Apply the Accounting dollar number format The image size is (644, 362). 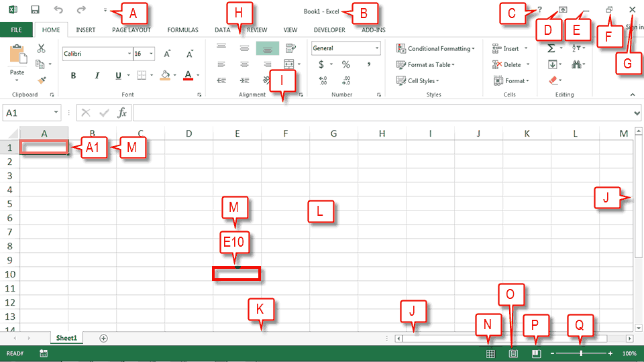point(321,64)
